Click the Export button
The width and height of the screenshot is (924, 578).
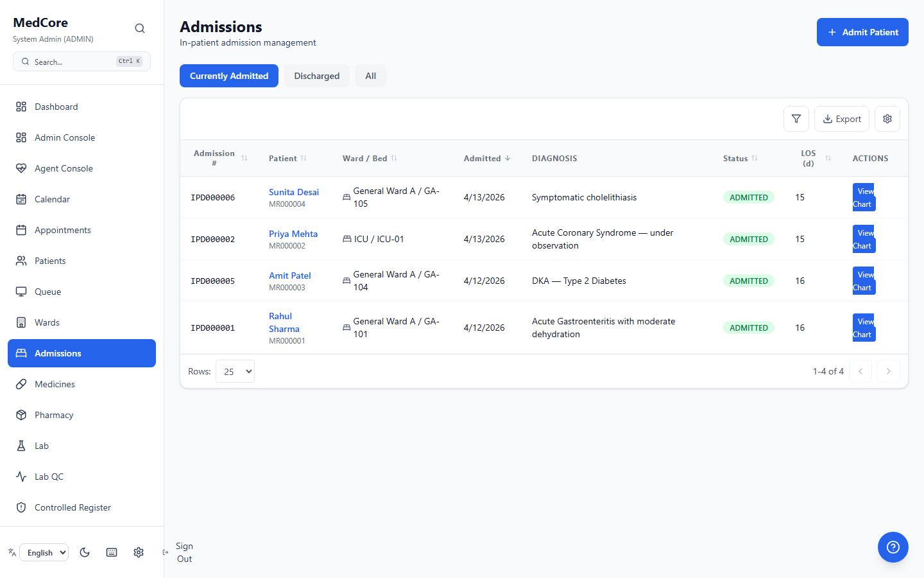[x=842, y=119]
